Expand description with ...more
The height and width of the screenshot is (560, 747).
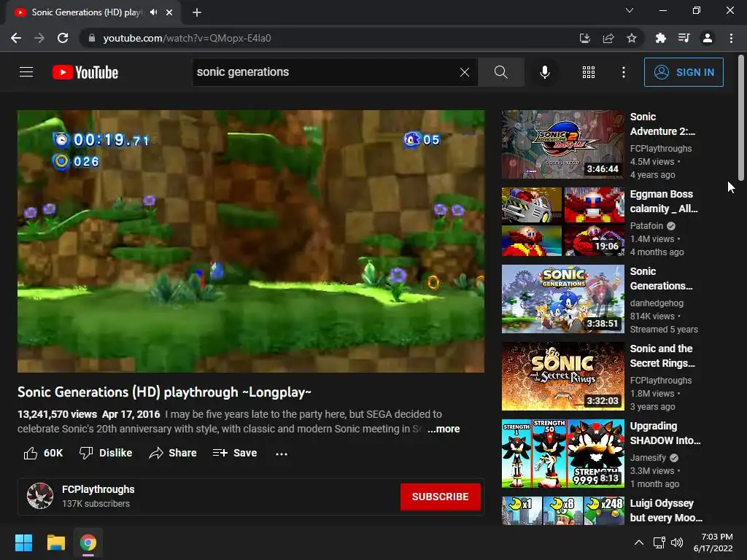[x=444, y=429]
